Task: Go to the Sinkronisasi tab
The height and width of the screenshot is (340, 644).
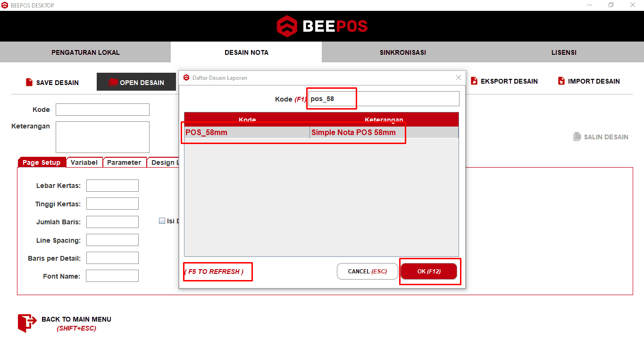Action: (x=402, y=52)
